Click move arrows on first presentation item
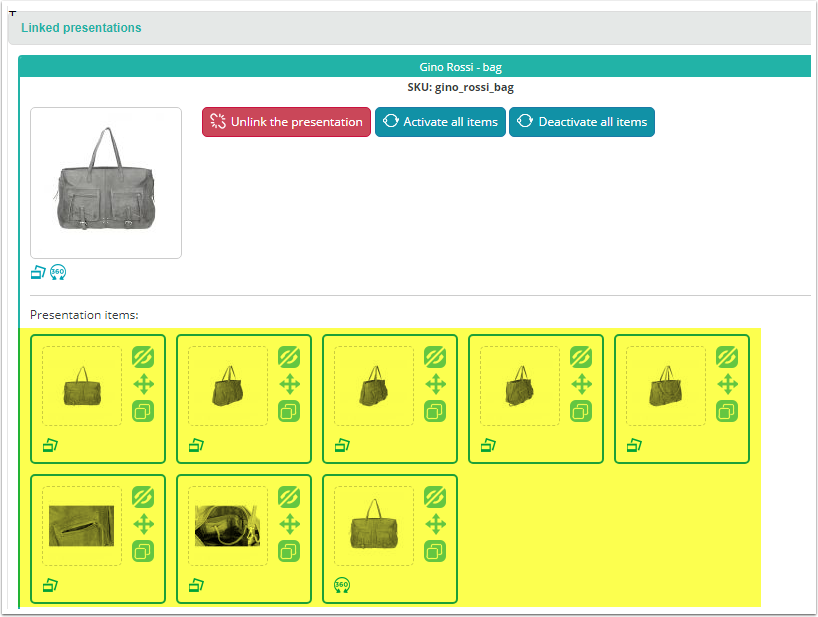 tap(143, 384)
